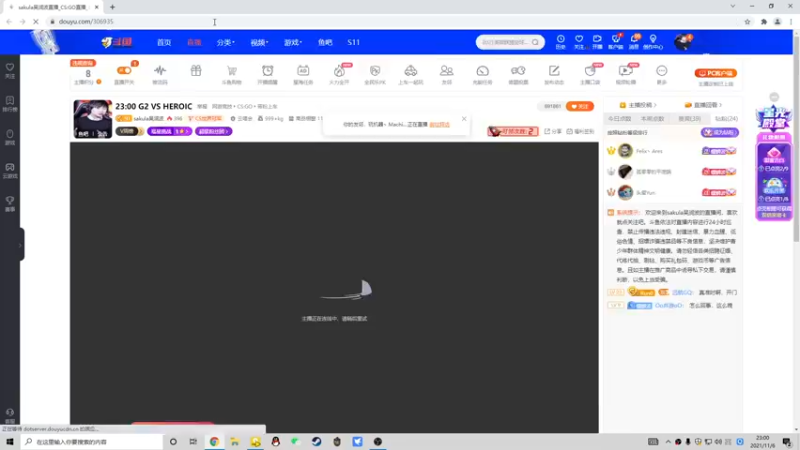
Task: Open the more ellipsis icon in toolbar
Action: (662, 73)
